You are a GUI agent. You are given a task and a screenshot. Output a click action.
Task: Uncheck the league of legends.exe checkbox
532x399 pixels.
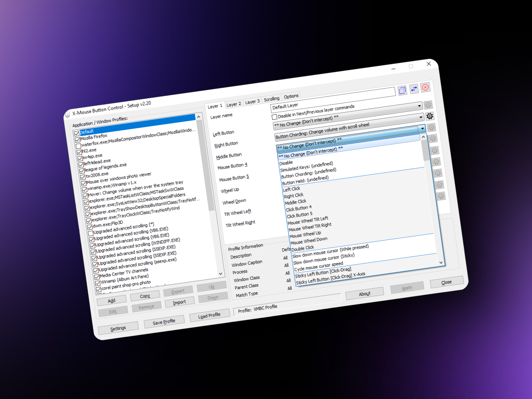point(82,170)
